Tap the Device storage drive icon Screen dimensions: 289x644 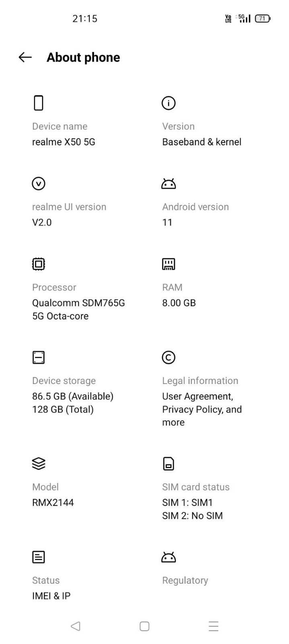(x=39, y=357)
